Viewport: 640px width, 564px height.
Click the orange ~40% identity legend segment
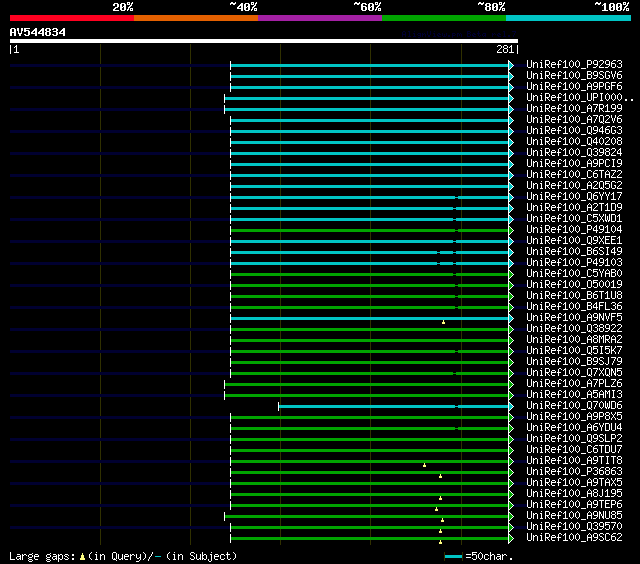pyautogui.click(x=196, y=18)
